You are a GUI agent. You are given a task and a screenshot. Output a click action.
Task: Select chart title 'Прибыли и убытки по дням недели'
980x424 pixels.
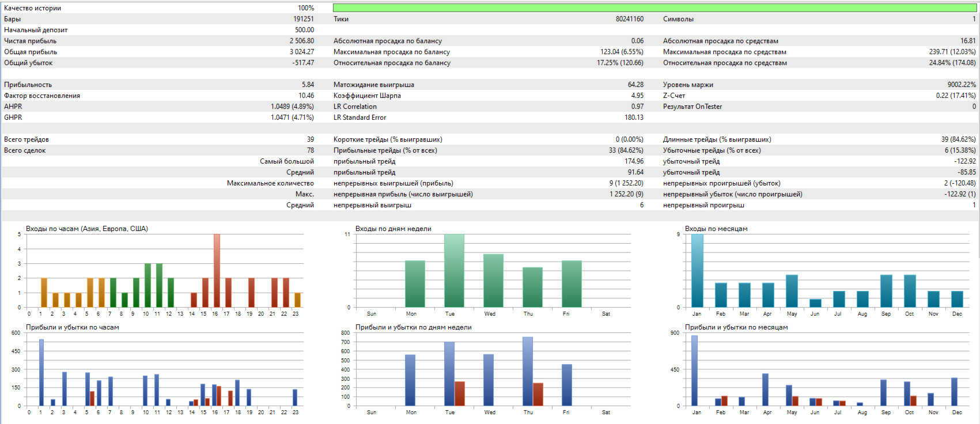pos(414,327)
